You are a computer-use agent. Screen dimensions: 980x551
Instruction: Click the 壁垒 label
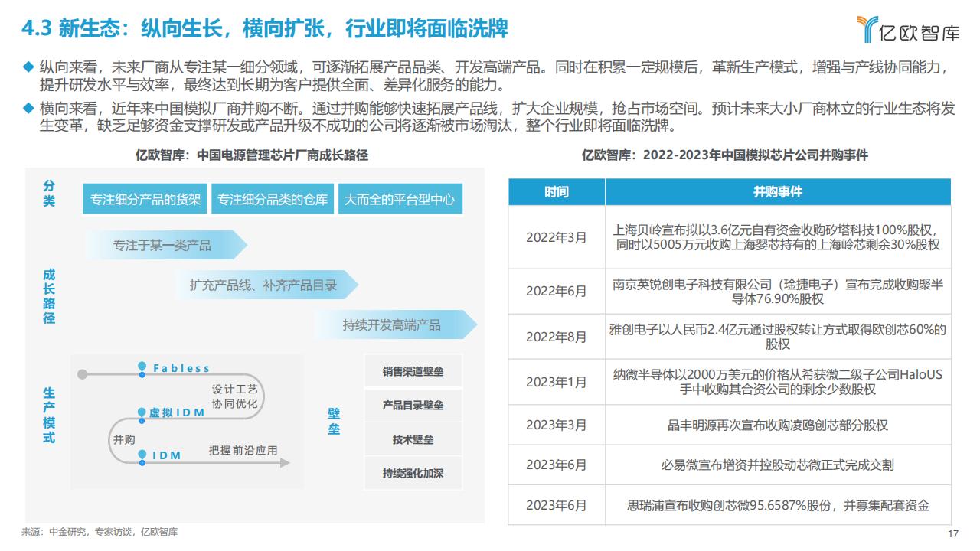[x=334, y=422]
